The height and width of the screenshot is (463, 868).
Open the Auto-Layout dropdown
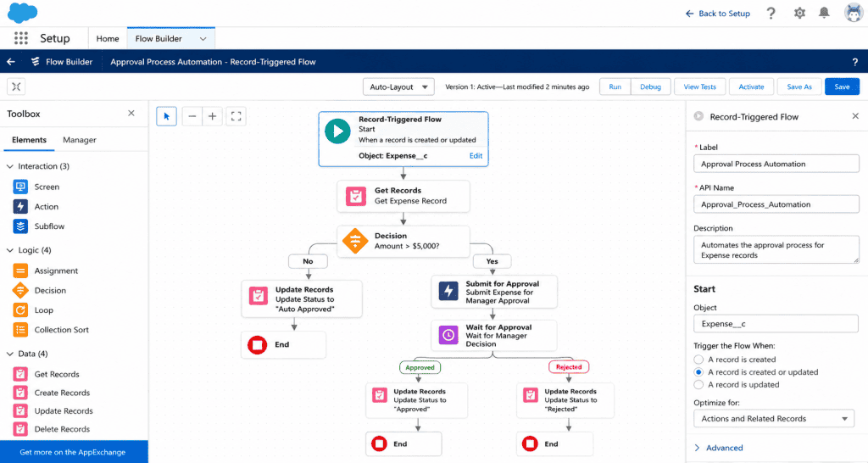398,87
